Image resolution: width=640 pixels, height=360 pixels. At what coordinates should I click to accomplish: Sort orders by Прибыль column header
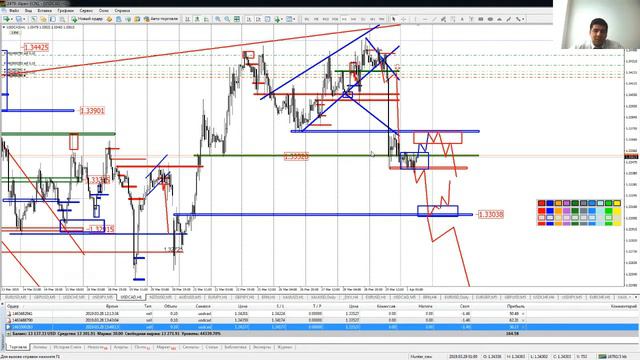point(516,306)
